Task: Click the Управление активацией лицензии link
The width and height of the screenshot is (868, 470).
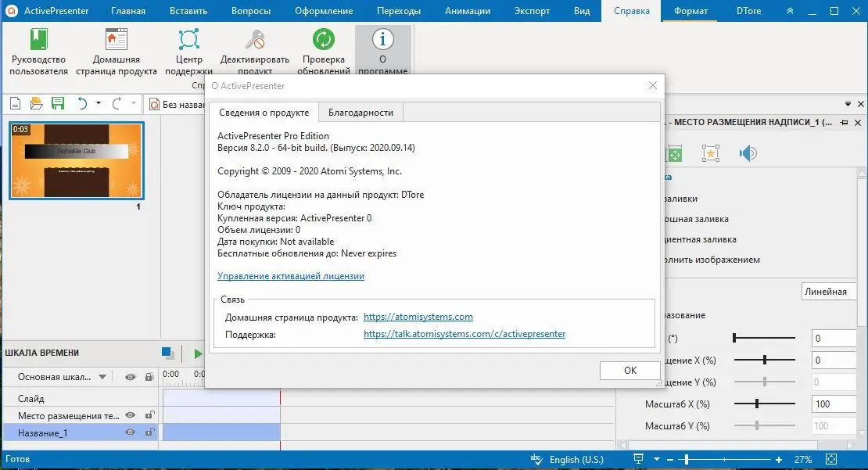Action: (x=289, y=276)
